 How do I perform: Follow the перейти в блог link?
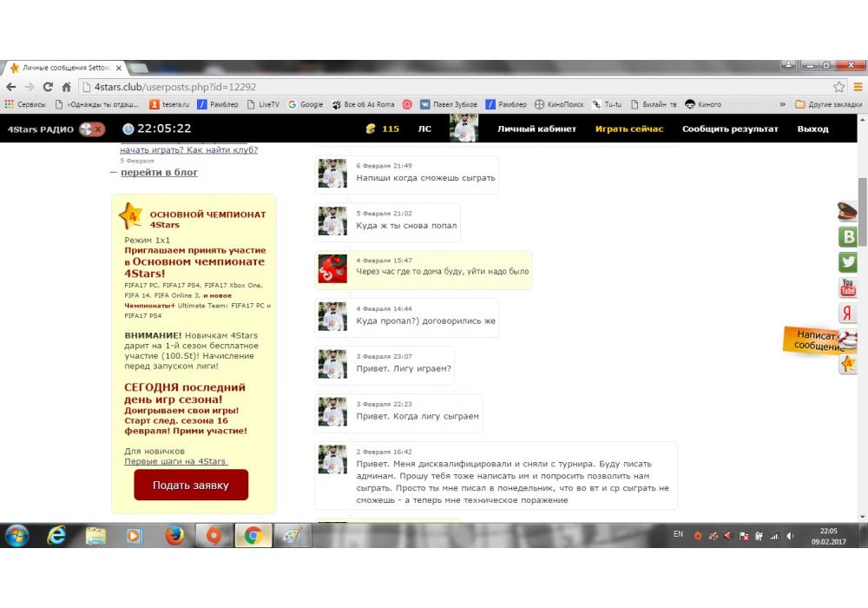click(x=159, y=172)
